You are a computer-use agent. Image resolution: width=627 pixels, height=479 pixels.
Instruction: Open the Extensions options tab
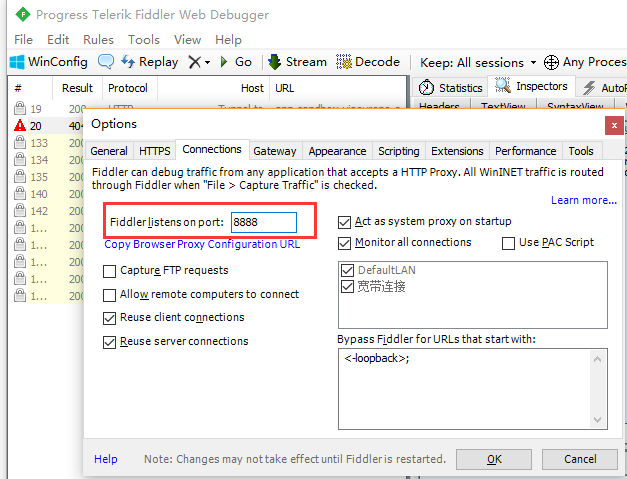[x=457, y=151]
